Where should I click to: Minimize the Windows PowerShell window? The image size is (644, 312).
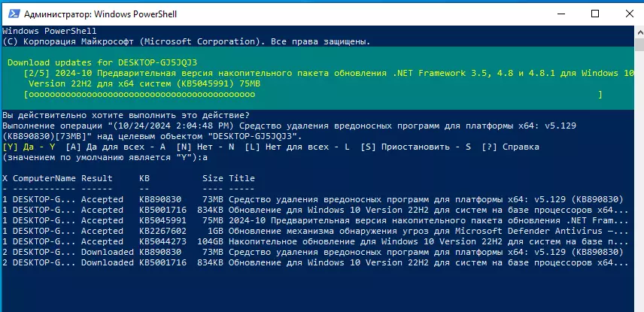point(562,14)
